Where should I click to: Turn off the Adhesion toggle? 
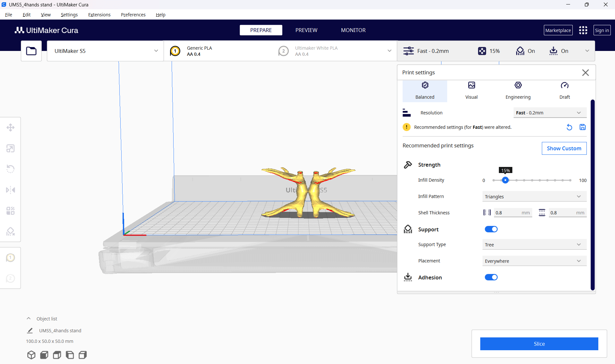pos(491,277)
